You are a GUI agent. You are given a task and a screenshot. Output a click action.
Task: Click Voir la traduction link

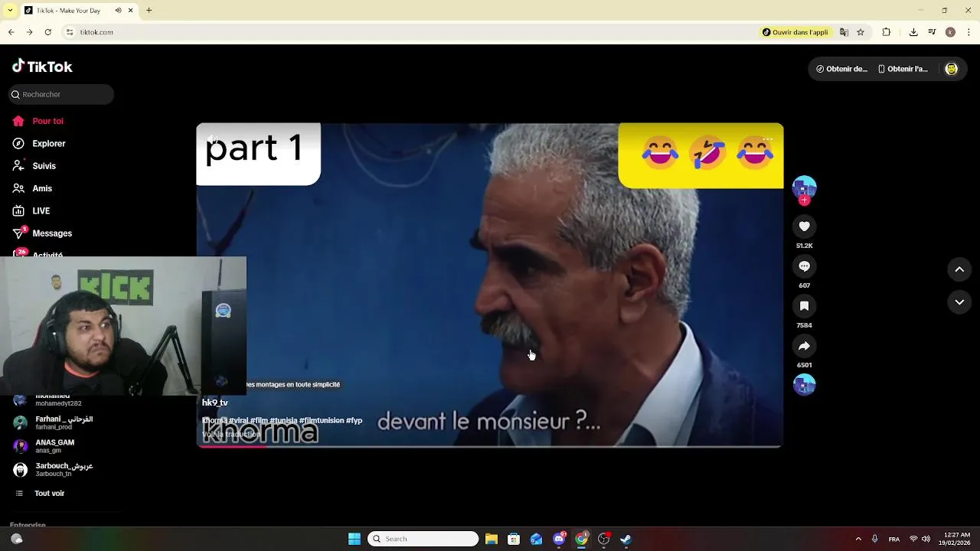(231, 434)
